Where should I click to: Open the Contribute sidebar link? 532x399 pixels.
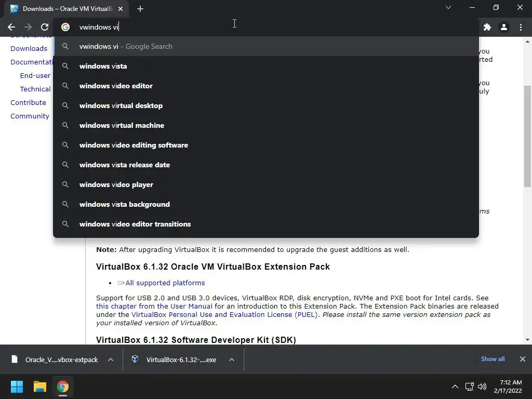click(x=28, y=102)
